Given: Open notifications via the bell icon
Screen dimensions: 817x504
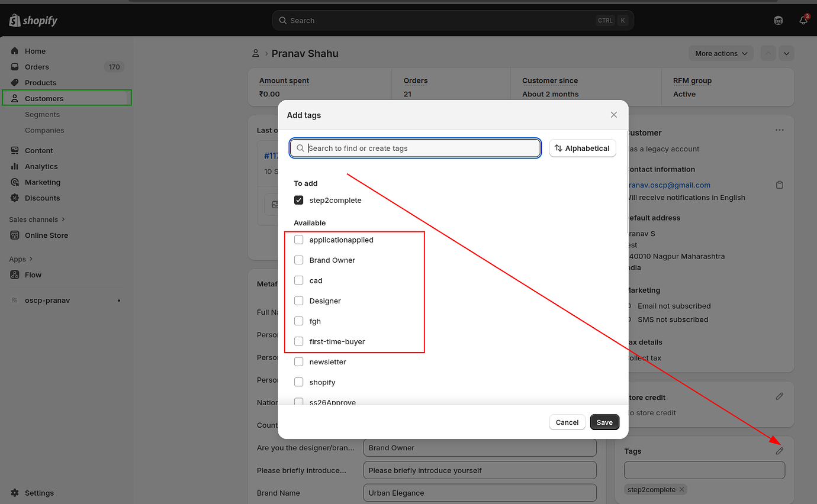Looking at the screenshot, I should point(803,20).
